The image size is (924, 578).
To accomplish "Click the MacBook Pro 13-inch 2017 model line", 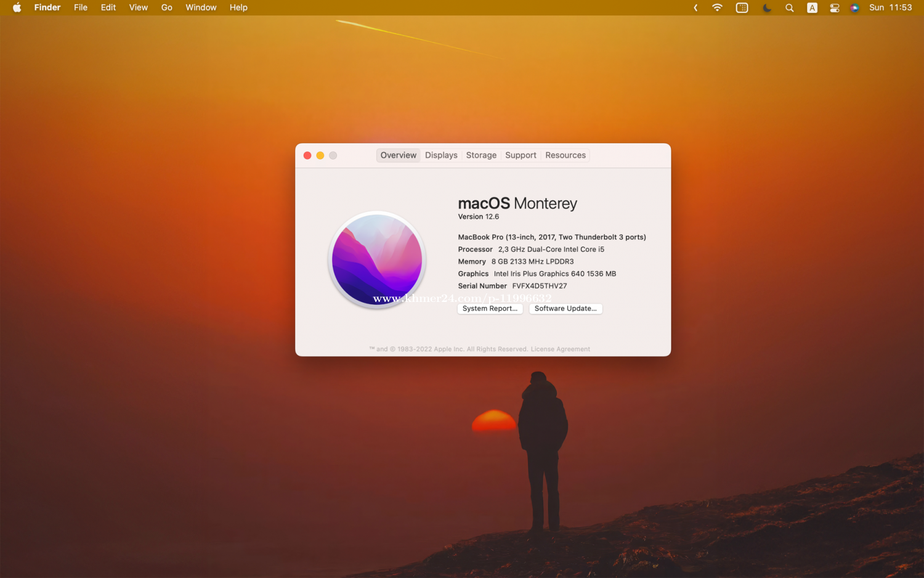I will pos(552,237).
